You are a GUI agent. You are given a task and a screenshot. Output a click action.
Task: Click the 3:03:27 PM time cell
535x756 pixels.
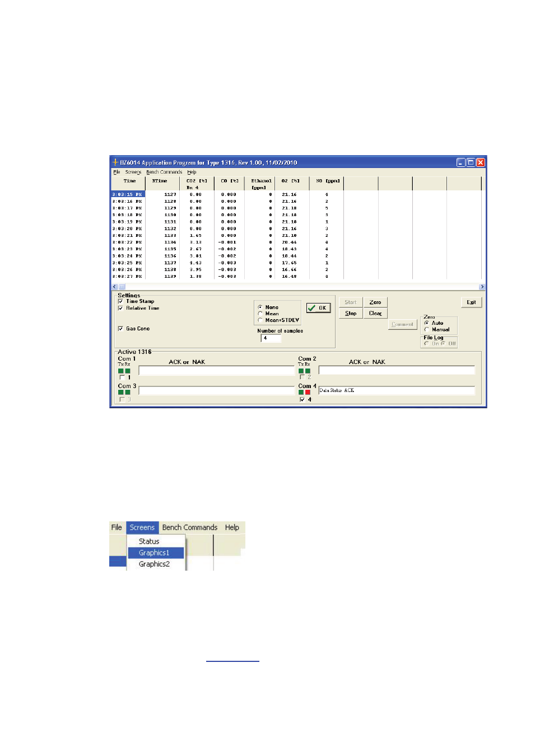(127, 276)
